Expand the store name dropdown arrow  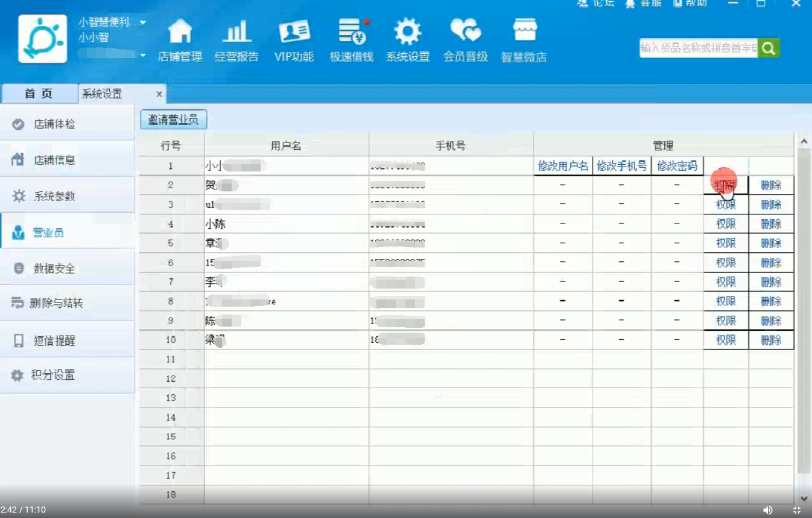[143, 22]
